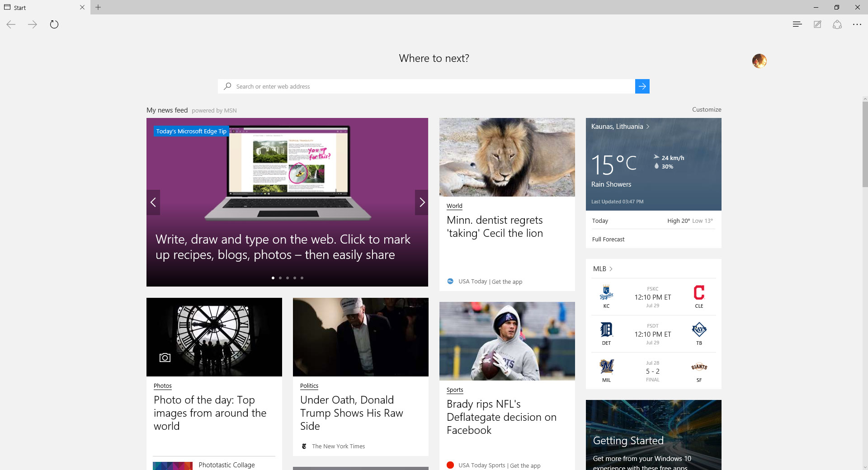Viewport: 868px width, 470px height.
Task: Open the Full Forecast link
Action: 608,240
